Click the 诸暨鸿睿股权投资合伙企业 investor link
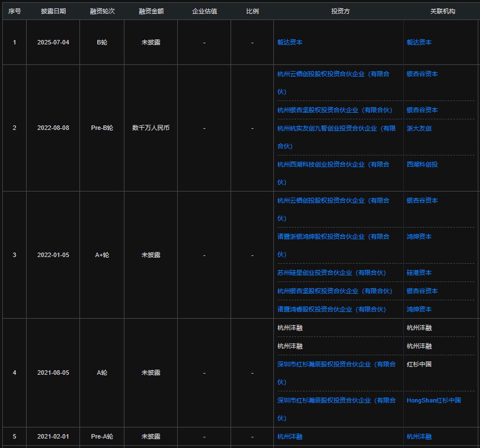Image resolution: width=480 pixels, height=448 pixels. [332, 309]
